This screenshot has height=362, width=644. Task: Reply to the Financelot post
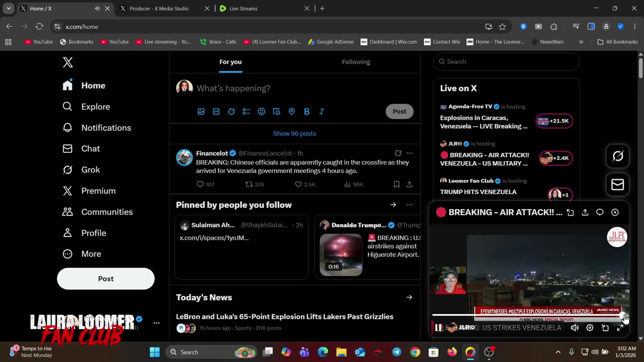coord(205,185)
